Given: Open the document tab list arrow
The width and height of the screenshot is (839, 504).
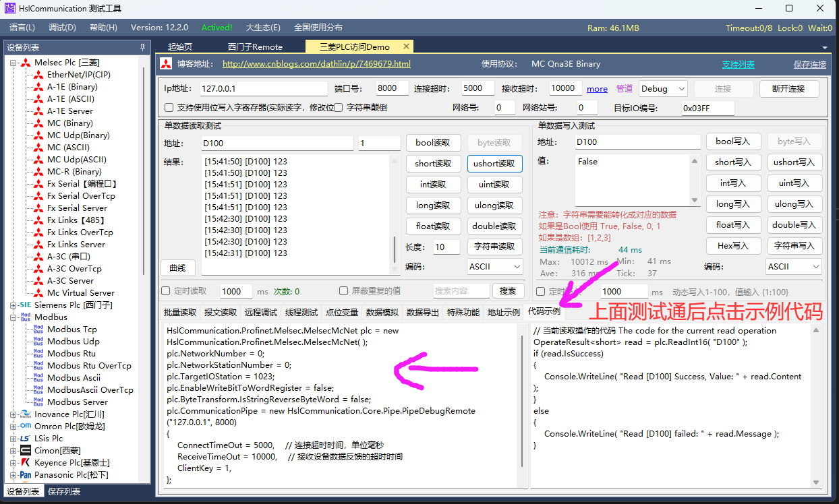Looking at the screenshot, I should click(824, 48).
